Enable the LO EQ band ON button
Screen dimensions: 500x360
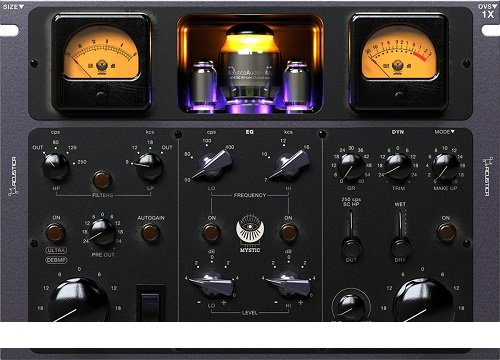click(x=211, y=232)
